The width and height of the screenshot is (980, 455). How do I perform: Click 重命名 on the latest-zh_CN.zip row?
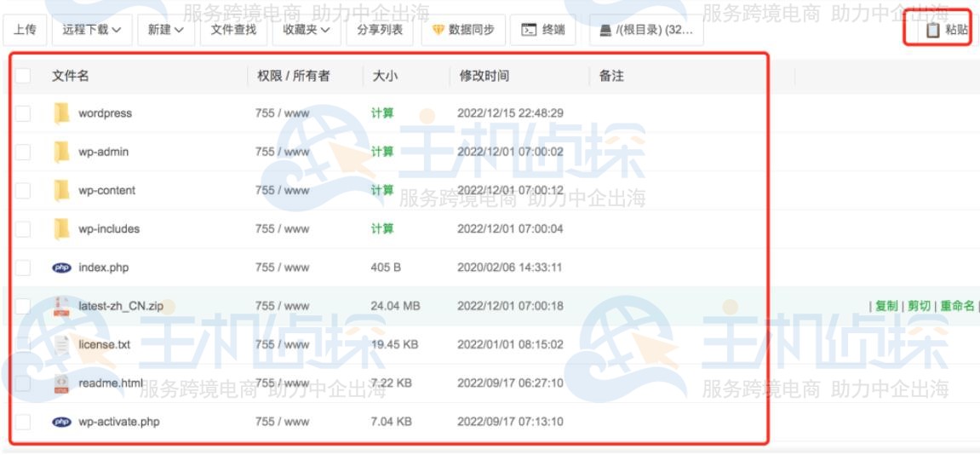[957, 306]
